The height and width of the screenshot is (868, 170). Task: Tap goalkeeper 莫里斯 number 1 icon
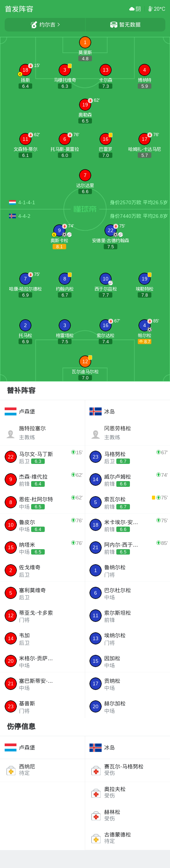85,42
